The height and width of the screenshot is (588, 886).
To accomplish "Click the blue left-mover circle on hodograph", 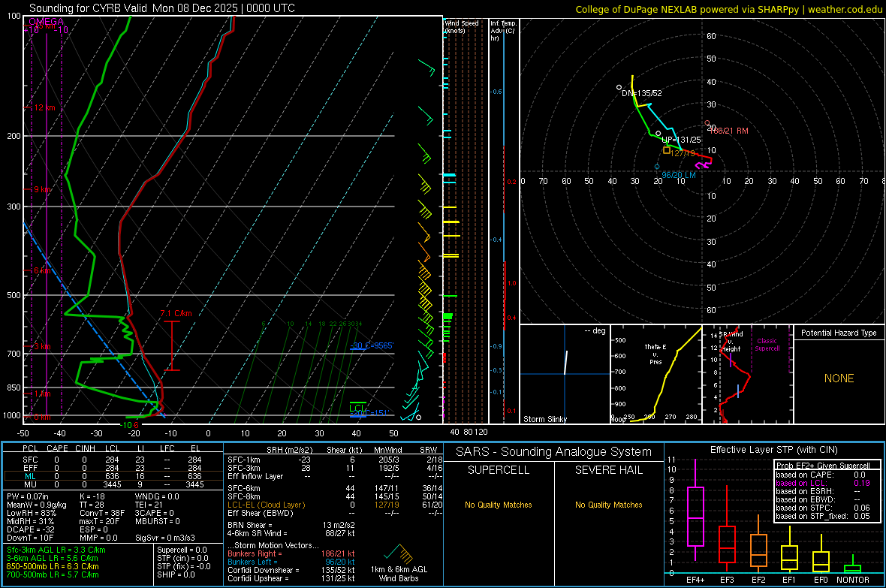I will (656, 167).
